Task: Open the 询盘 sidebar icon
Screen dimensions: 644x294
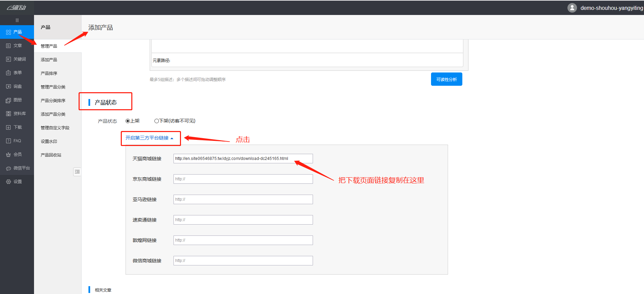Action: [x=9, y=86]
